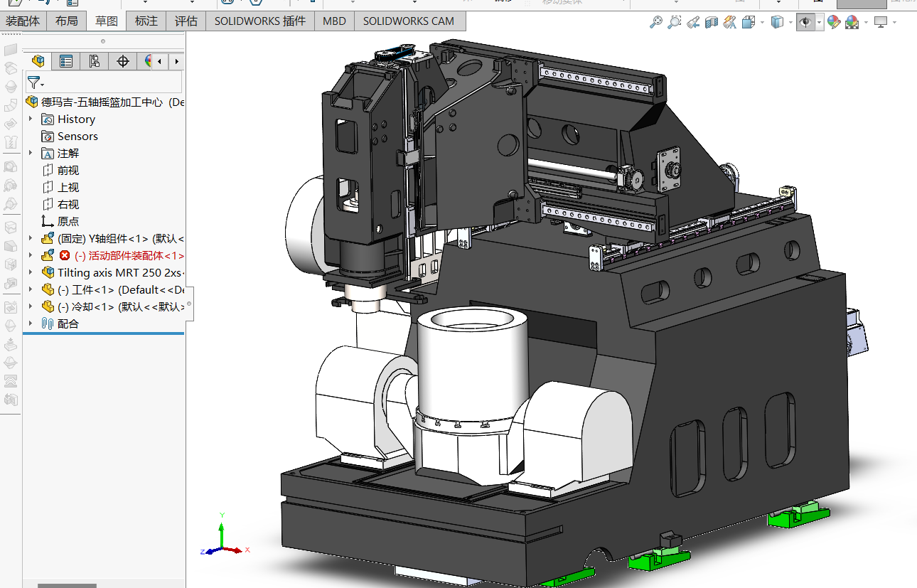Viewport: 917px width, 588px height.
Task: Expand the (-) 工件<1> node
Action: pos(31,290)
